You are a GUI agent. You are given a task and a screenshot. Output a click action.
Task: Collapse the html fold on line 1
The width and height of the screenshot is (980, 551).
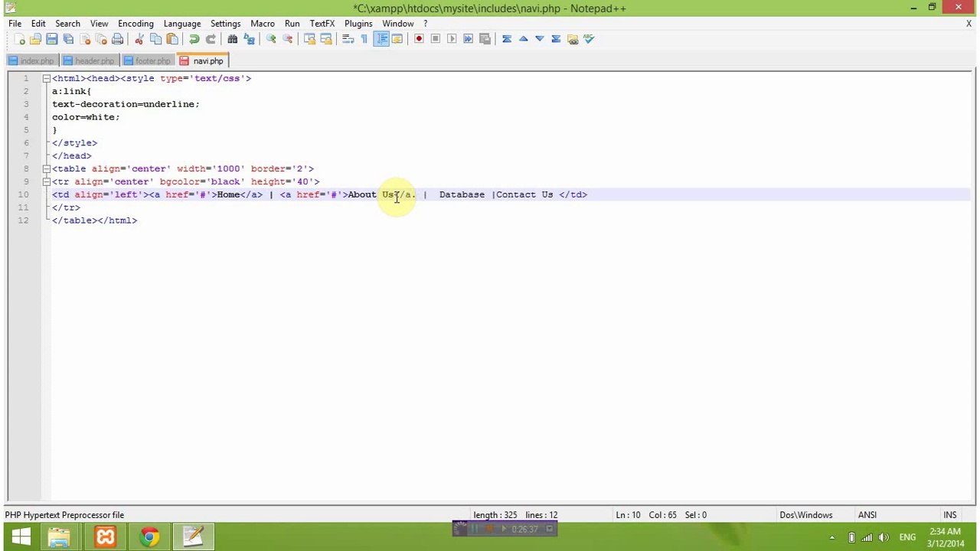tap(47, 78)
